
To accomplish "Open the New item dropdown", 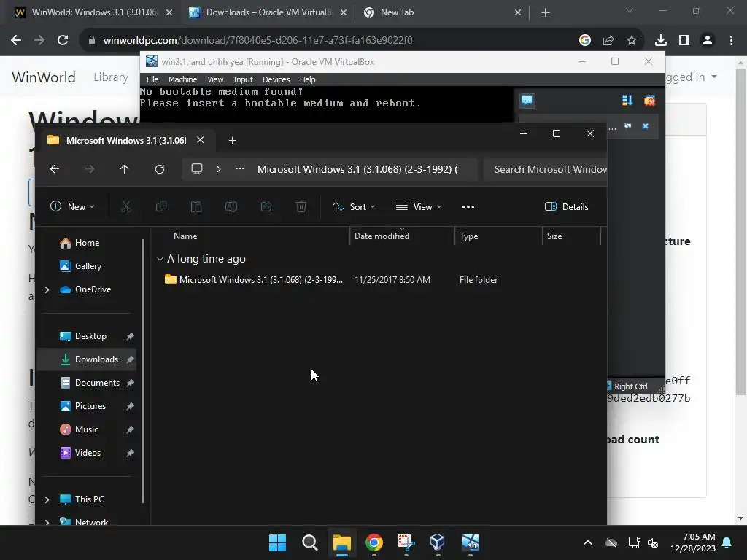I will point(72,206).
